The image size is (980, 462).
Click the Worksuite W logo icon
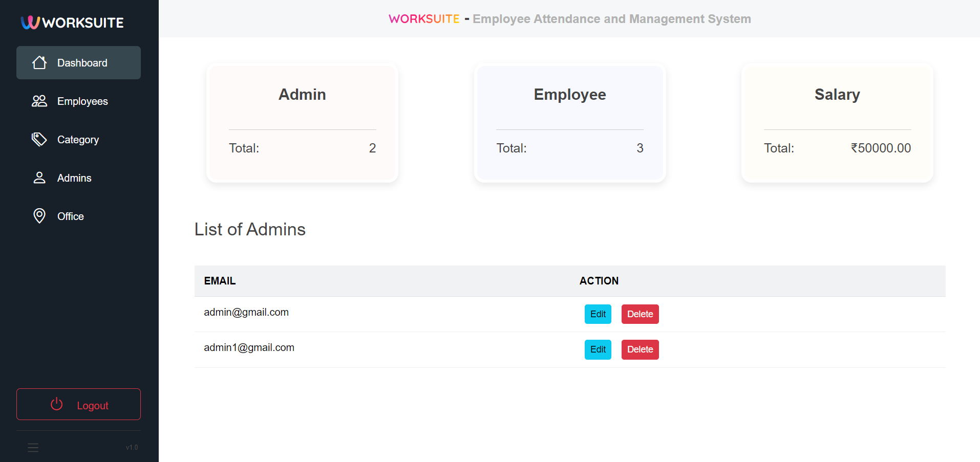(30, 23)
